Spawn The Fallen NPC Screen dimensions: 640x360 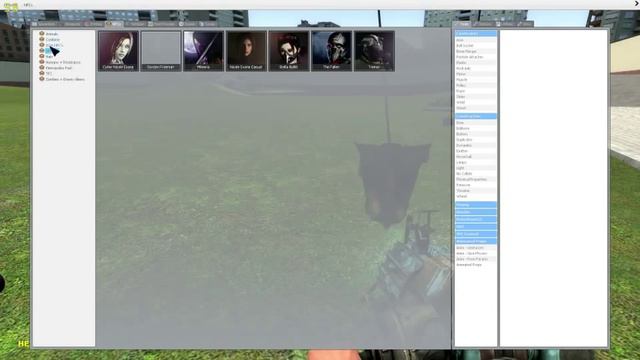pos(331,51)
